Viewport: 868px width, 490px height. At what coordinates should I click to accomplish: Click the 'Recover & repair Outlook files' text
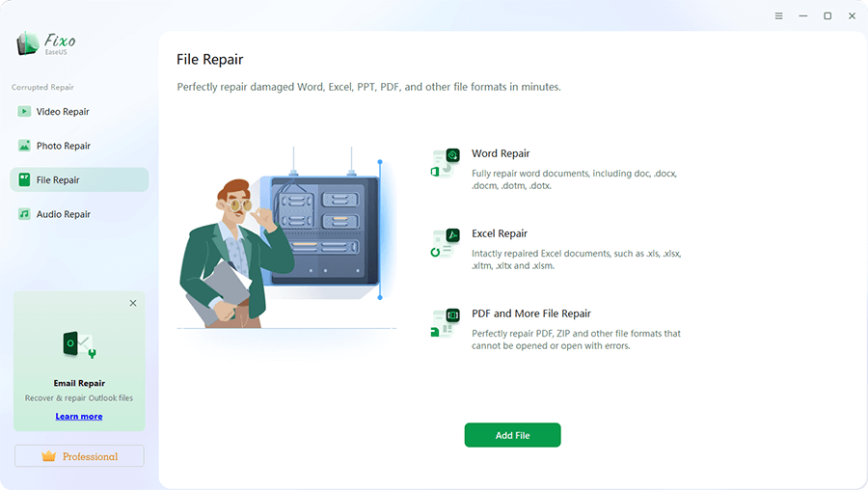(x=79, y=398)
